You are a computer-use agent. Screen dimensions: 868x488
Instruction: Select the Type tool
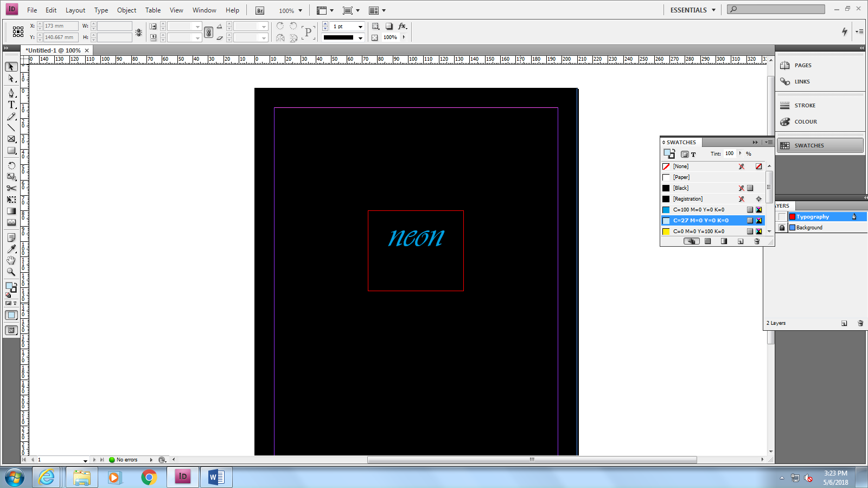click(11, 105)
